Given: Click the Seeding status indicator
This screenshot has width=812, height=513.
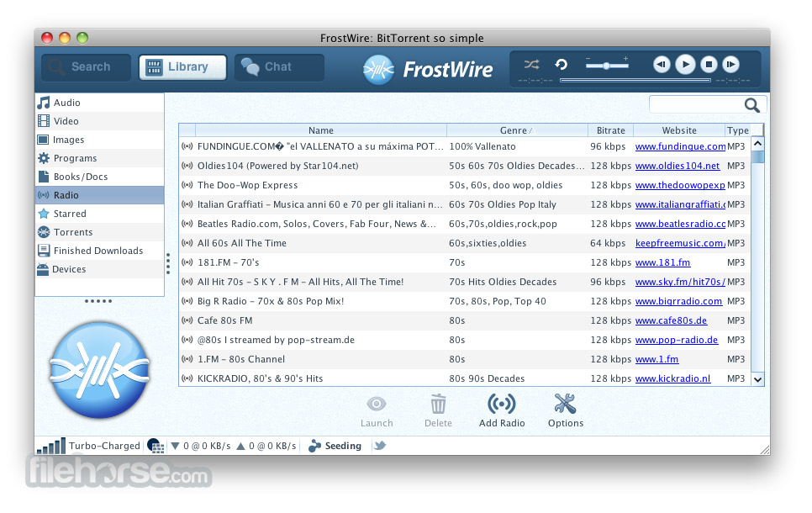Looking at the screenshot, I should coord(335,447).
